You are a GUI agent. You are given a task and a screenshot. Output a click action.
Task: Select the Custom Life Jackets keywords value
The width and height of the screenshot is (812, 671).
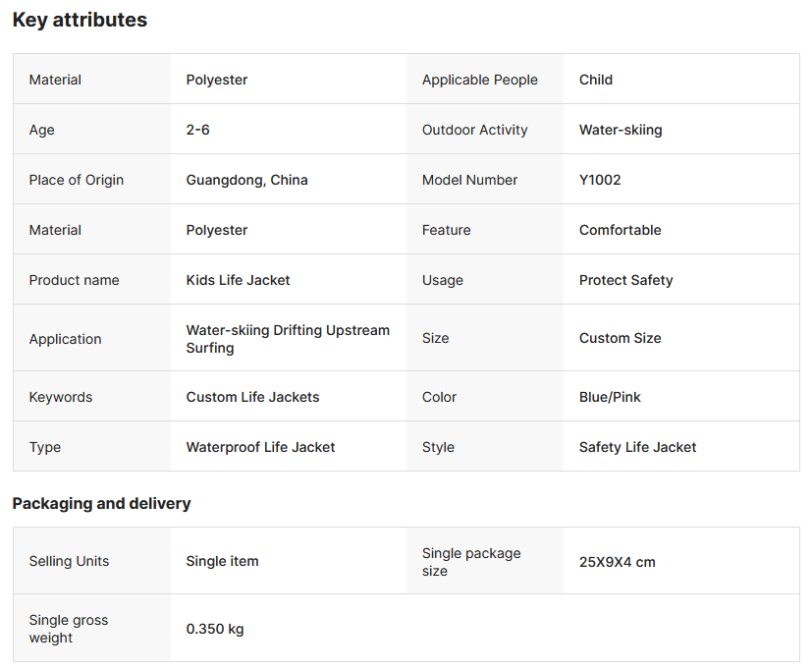click(x=252, y=397)
